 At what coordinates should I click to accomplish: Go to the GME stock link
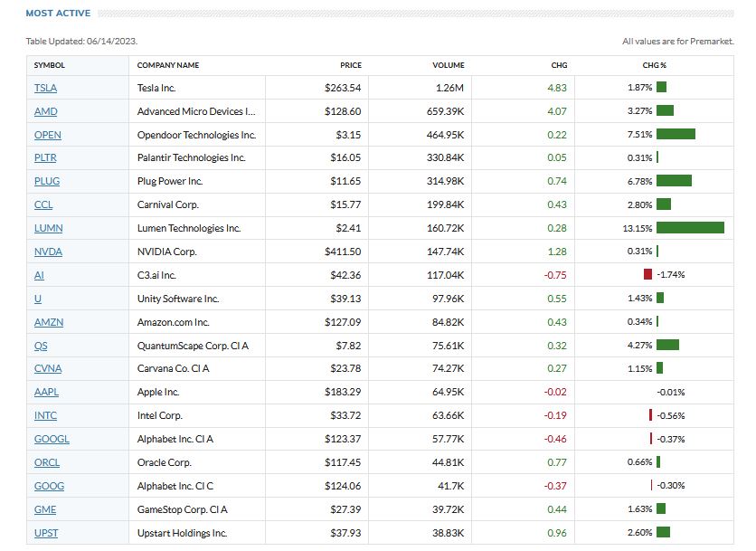(45, 509)
